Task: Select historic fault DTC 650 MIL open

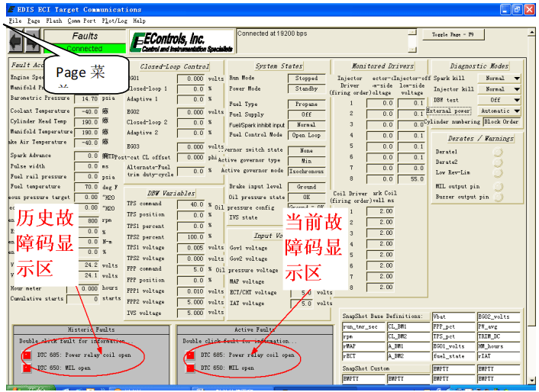Action: coord(64,368)
